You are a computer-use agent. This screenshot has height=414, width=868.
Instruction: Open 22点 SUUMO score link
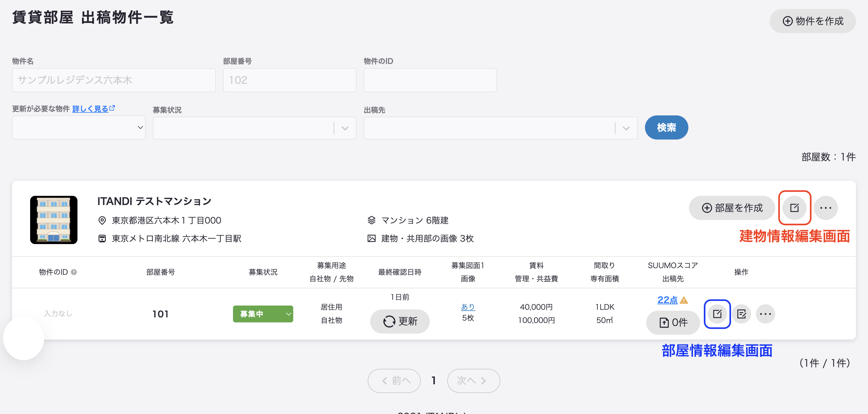(x=667, y=300)
